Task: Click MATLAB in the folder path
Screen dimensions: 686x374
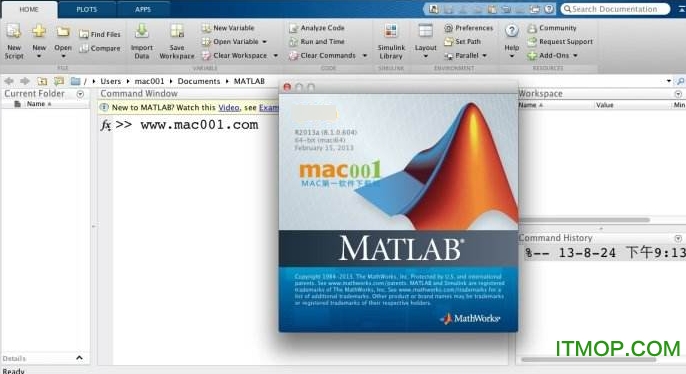Action: coord(249,81)
